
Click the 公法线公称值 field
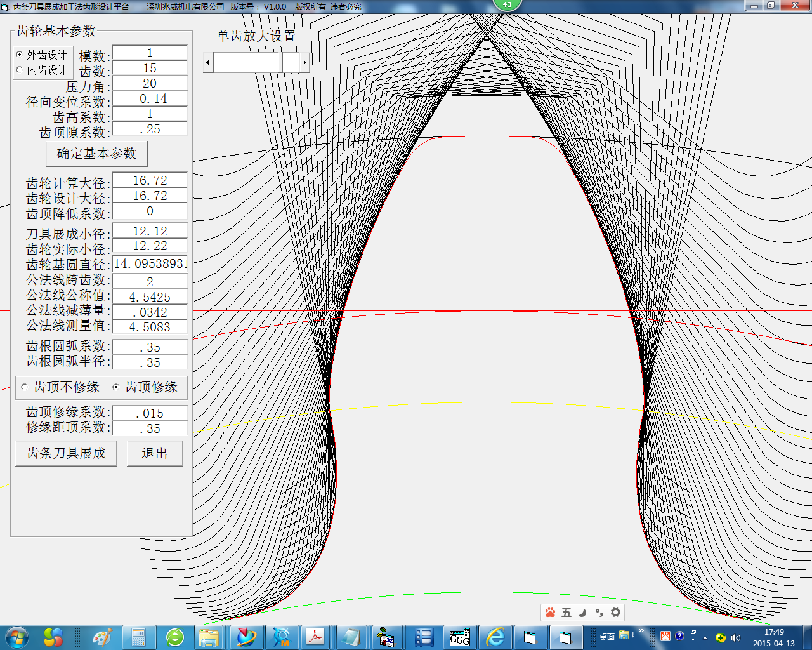(x=150, y=296)
